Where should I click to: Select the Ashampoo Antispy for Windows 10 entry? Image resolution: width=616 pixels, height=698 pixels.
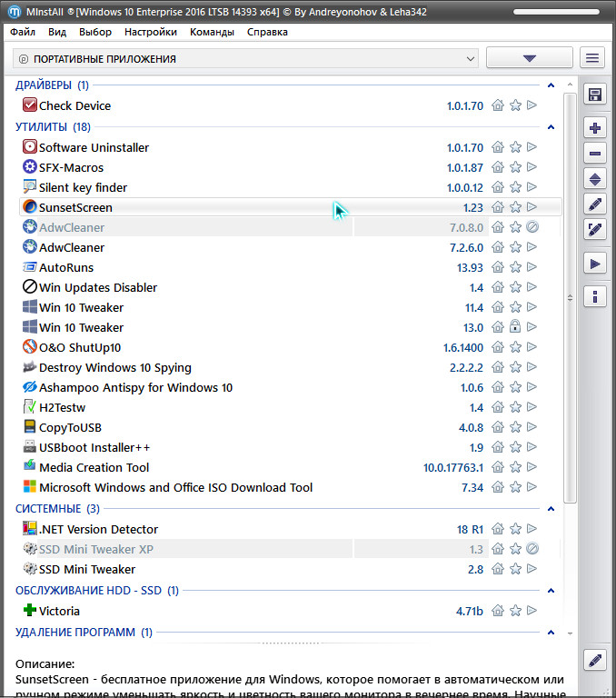(291, 387)
